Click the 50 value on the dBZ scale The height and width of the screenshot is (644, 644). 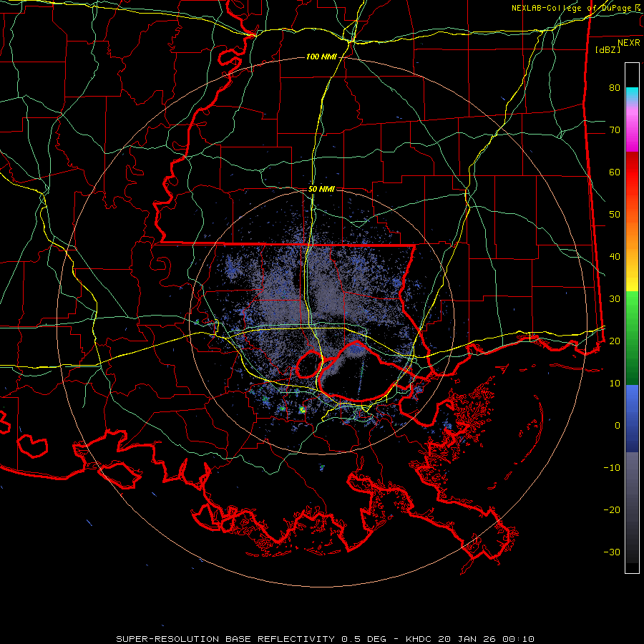pos(615,215)
